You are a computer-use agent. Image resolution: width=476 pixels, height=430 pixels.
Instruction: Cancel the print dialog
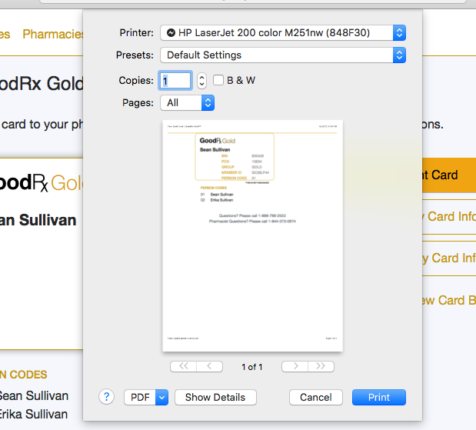click(316, 397)
